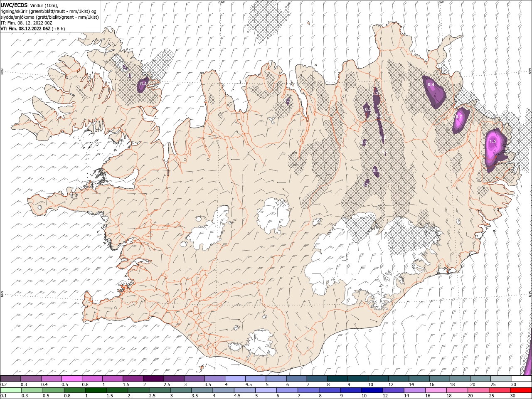Select the light pink bottom-row swatch between 16 and 18
532x399 pixels.
pos(436,390)
